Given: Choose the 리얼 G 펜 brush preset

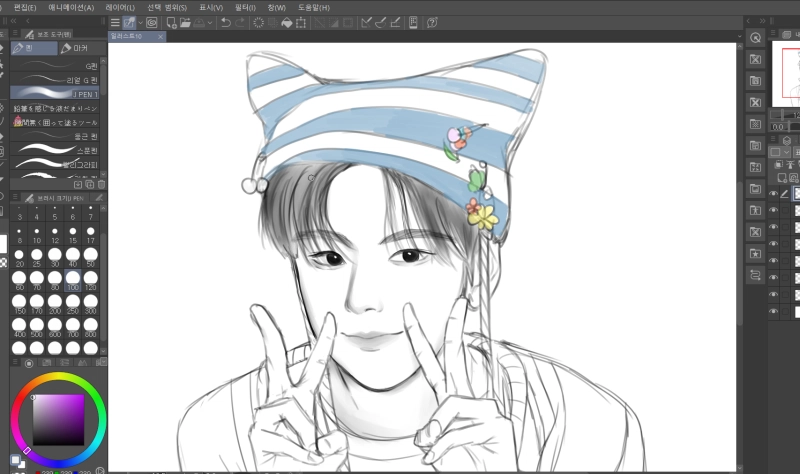Looking at the screenshot, I should pos(80,80).
